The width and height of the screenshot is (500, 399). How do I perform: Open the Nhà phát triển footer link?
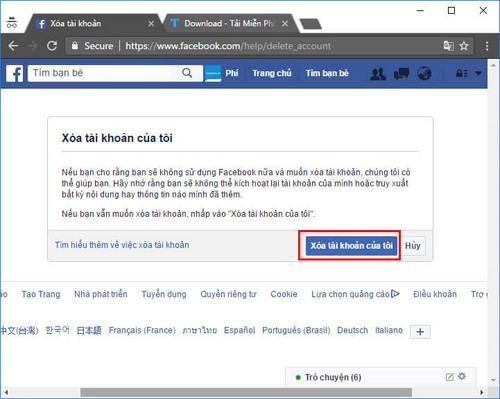click(101, 294)
